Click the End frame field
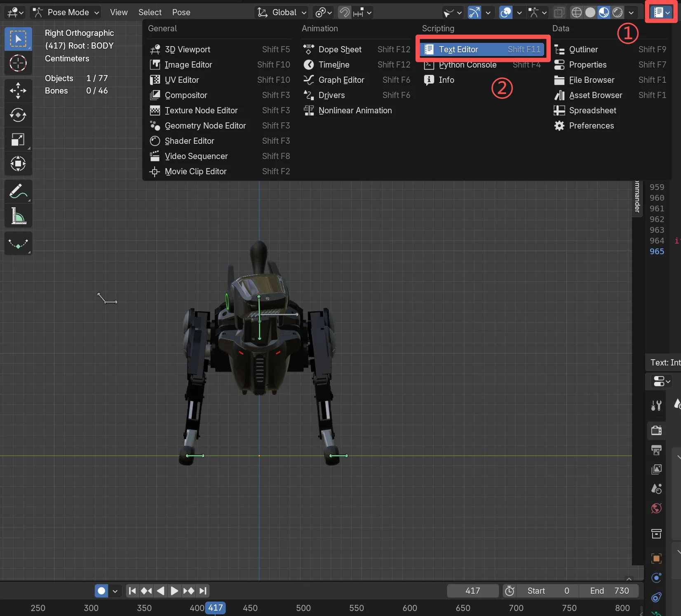 (609, 591)
